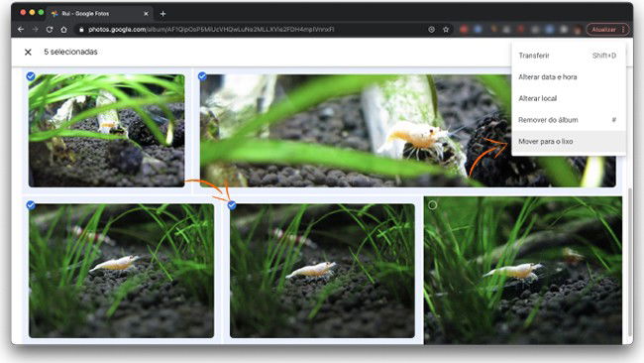
Task: Close the Google Fotos tab
Action: pyautogui.click(x=146, y=14)
